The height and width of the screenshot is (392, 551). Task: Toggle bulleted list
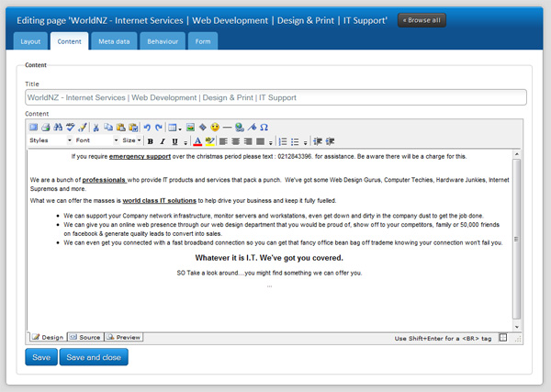[295, 141]
